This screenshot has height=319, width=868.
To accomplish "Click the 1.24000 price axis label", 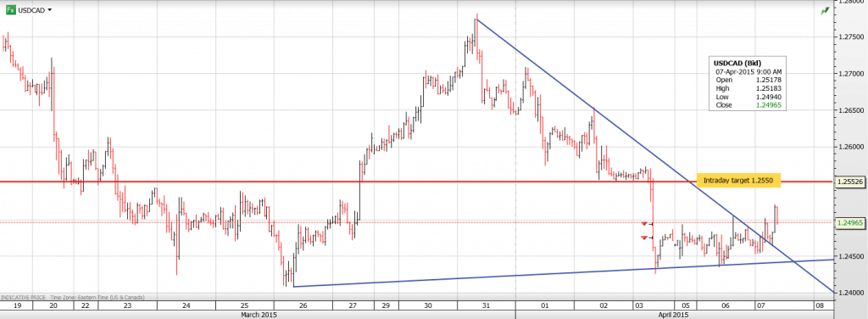I will coord(851,293).
